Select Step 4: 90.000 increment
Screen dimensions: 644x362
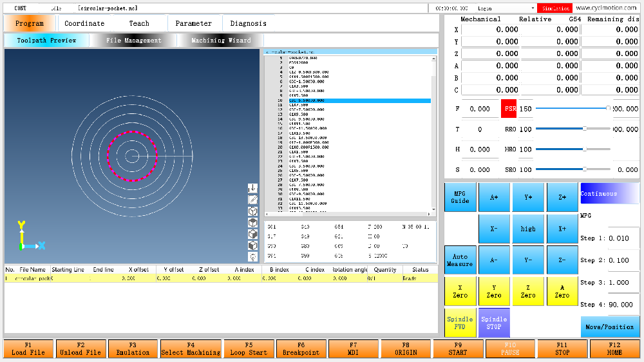pos(609,305)
